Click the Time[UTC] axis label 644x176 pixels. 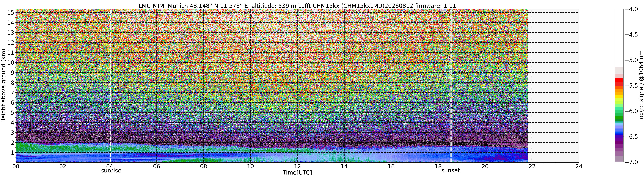[x=297, y=172]
